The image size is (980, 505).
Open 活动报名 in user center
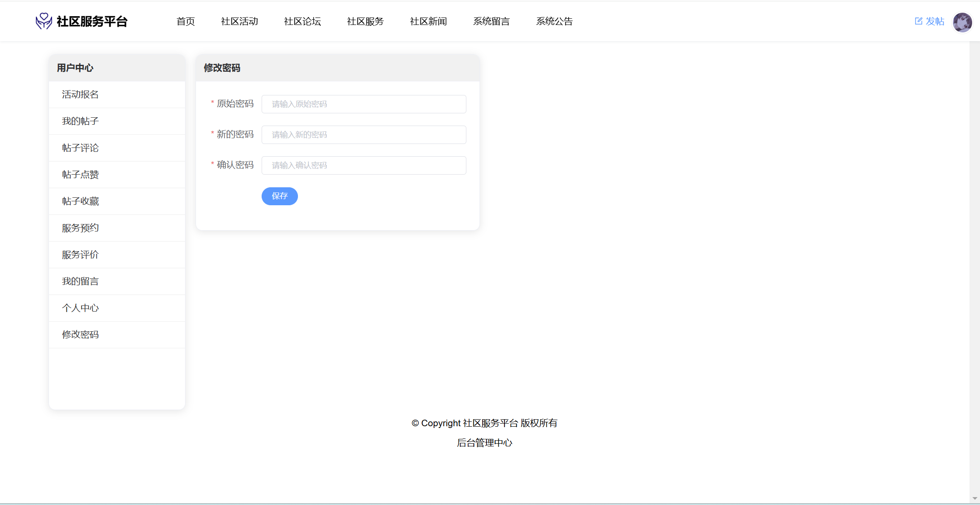[x=80, y=95]
